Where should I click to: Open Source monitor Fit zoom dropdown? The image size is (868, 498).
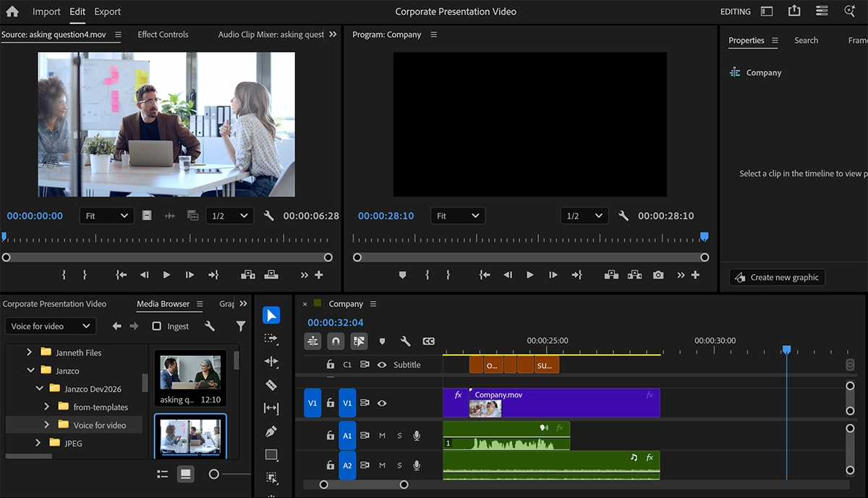pyautogui.click(x=106, y=216)
